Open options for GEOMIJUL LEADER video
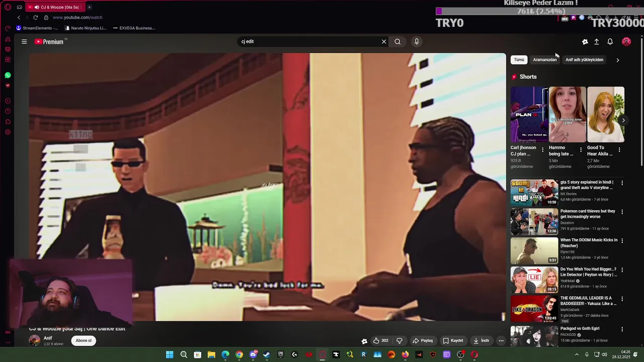 tap(622, 299)
